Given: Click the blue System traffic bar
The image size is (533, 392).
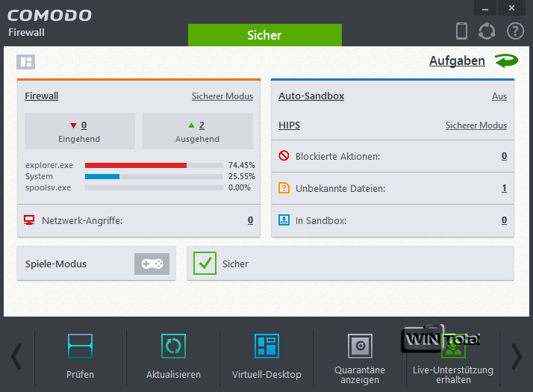Looking at the screenshot, I should click(x=102, y=176).
